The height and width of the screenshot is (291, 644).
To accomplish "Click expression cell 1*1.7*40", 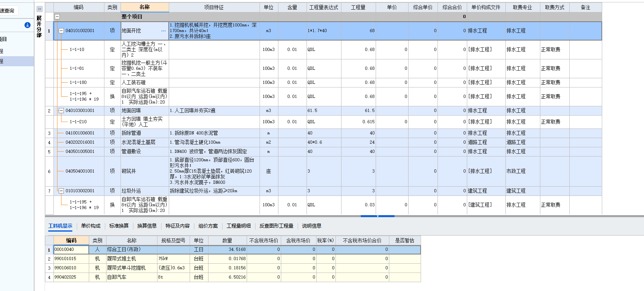I will [x=324, y=31].
